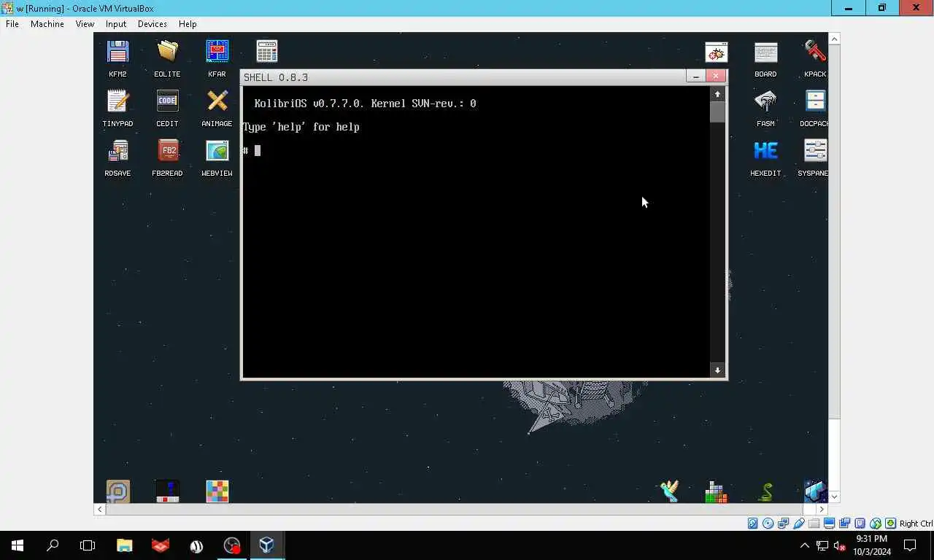Open the HEXEDIT icon

pyautogui.click(x=765, y=152)
